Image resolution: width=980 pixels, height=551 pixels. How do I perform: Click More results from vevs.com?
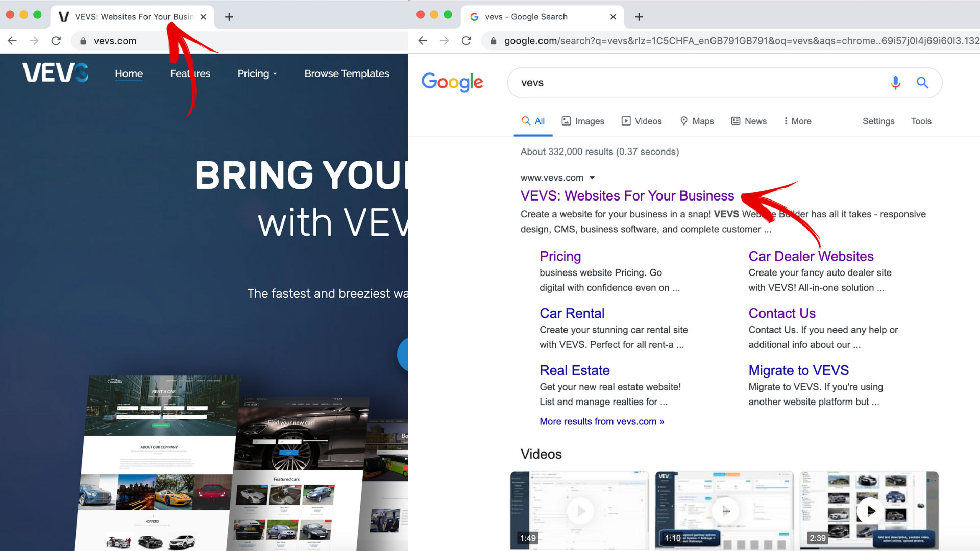[x=602, y=421]
